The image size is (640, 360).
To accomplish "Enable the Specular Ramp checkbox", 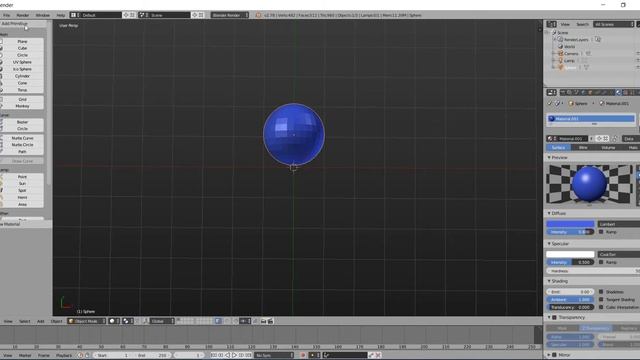I will [601, 262].
